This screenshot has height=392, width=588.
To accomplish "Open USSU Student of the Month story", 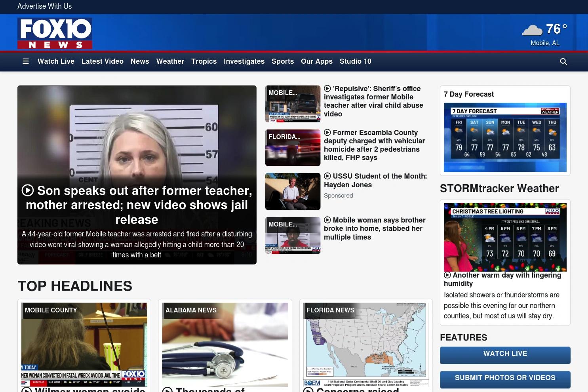I will tap(375, 181).
